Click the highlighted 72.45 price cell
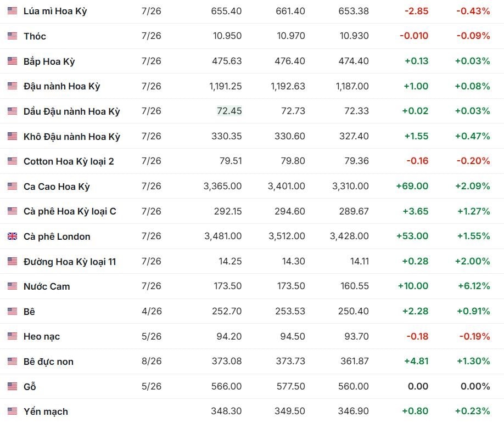This screenshot has height=423, width=504. [x=229, y=111]
